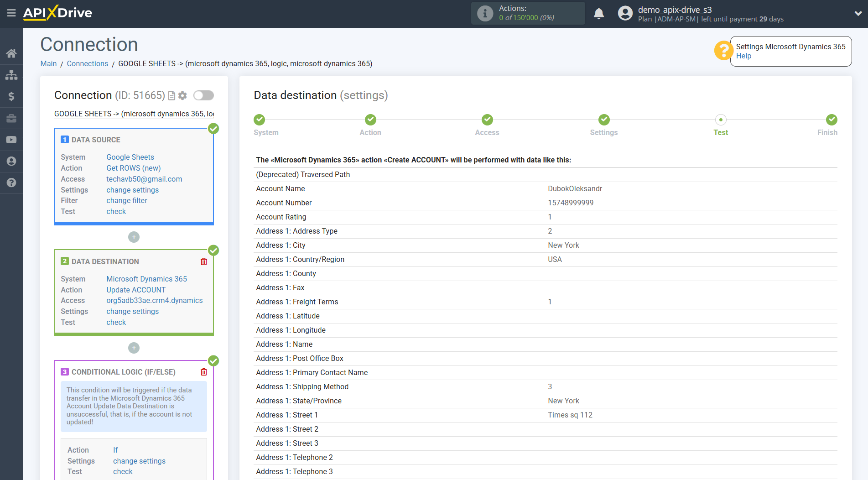Open Connections breadcrumb link
This screenshot has height=480, width=868.
point(88,63)
